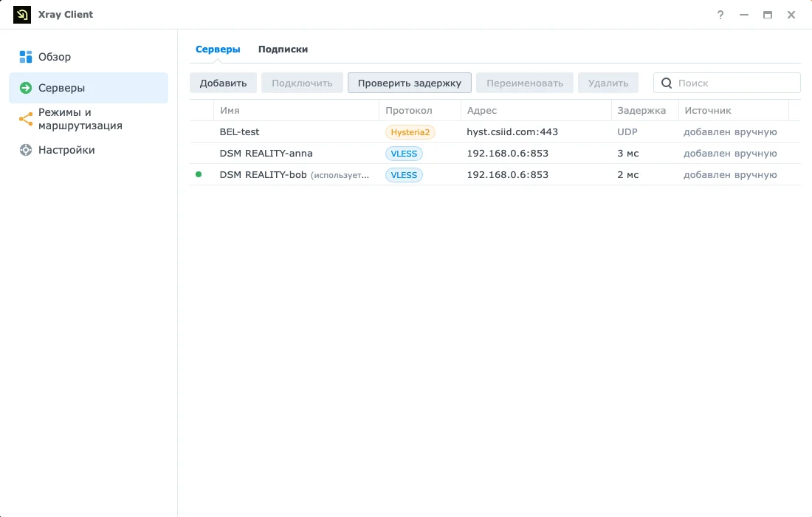812x517 pixels.
Task: Switch to the Серверы tab
Action: pos(218,49)
